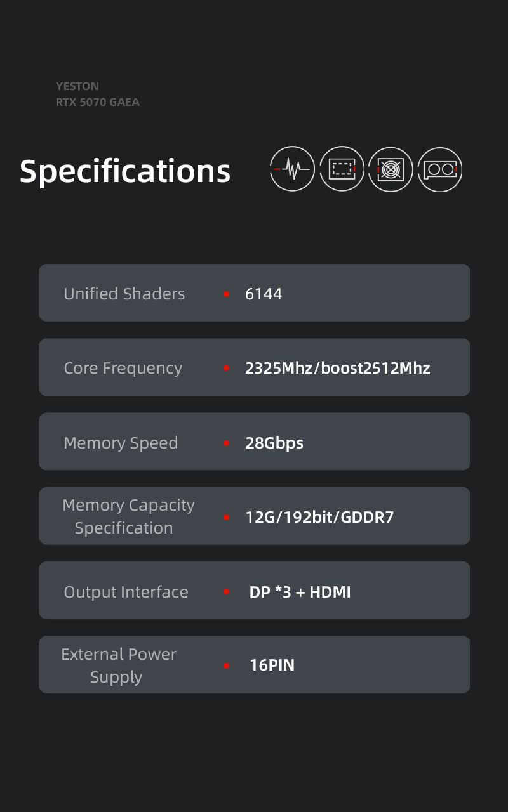Click the 2325Mhz/boost2512Mhz value
This screenshot has width=508, height=812.
pos(338,368)
